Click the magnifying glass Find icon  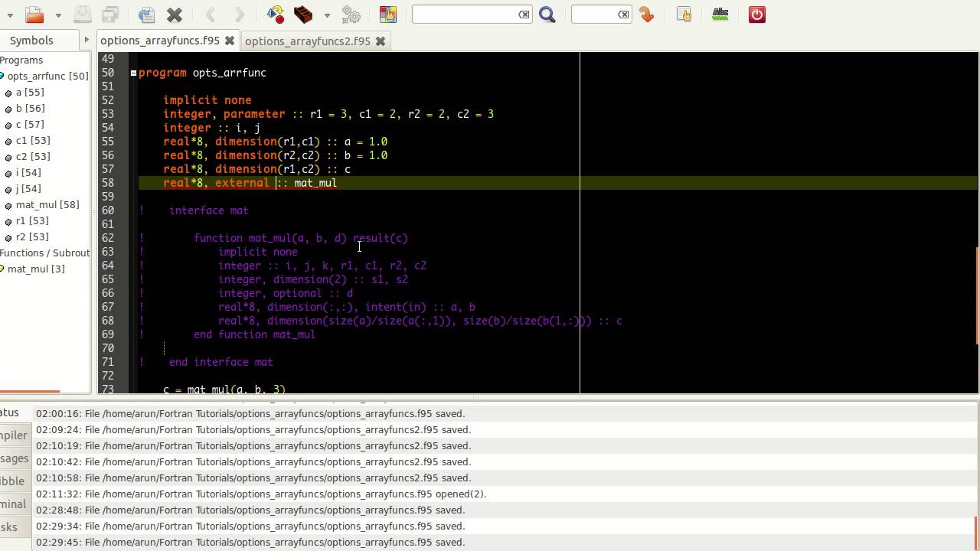pos(547,15)
